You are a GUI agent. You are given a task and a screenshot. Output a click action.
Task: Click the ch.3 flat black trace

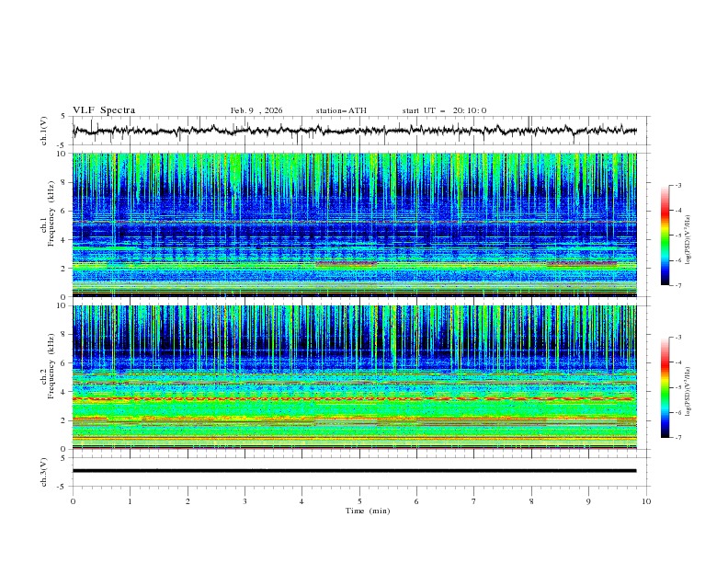(354, 471)
